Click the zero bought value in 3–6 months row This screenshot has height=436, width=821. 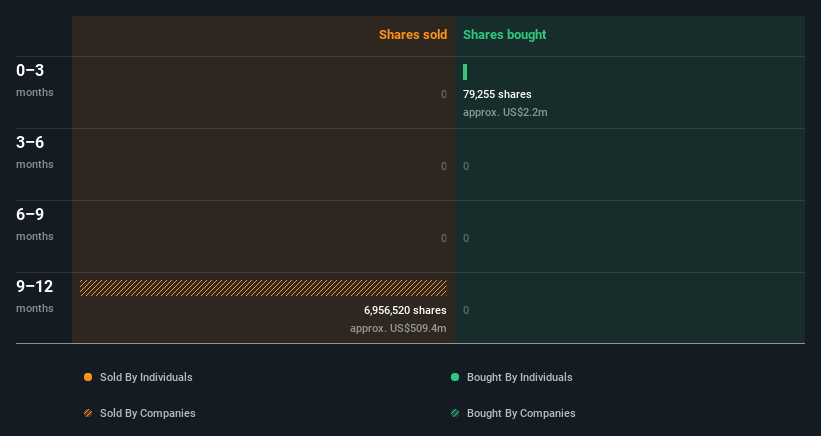(466, 166)
